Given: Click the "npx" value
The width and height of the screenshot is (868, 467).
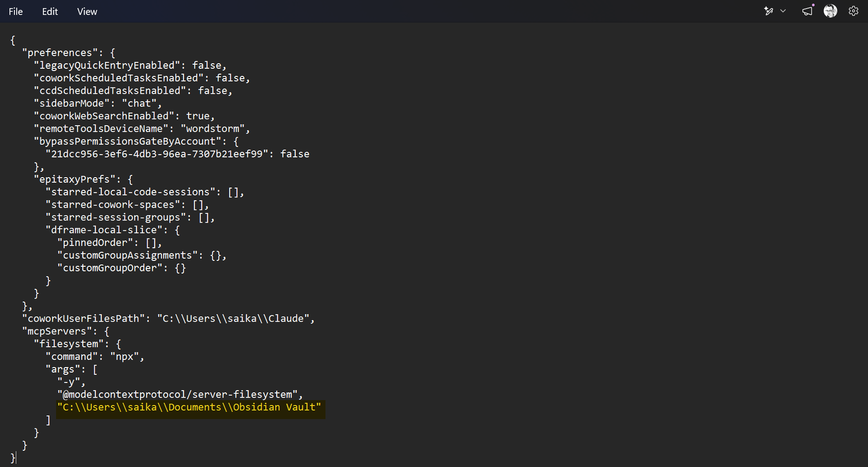Looking at the screenshot, I should [x=124, y=356].
